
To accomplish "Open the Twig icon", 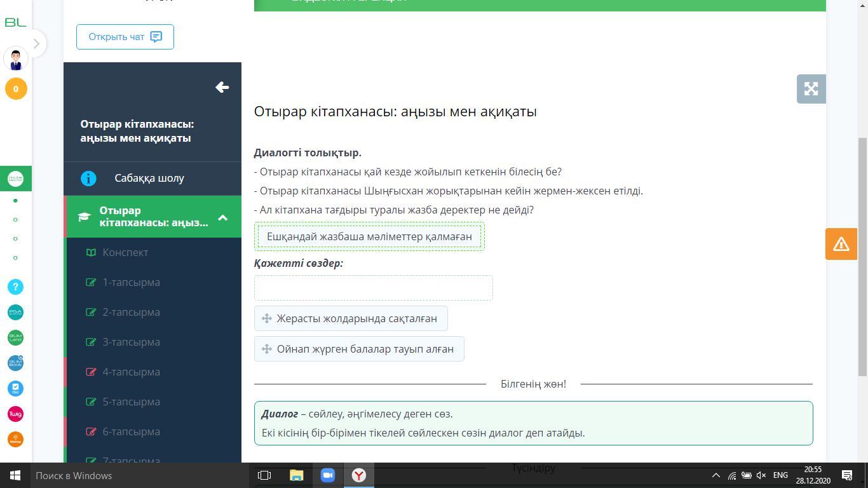I will click(x=16, y=414).
